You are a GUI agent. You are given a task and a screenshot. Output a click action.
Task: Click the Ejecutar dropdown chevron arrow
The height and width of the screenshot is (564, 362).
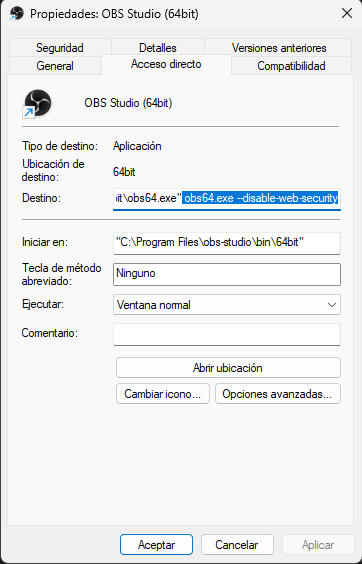(331, 305)
